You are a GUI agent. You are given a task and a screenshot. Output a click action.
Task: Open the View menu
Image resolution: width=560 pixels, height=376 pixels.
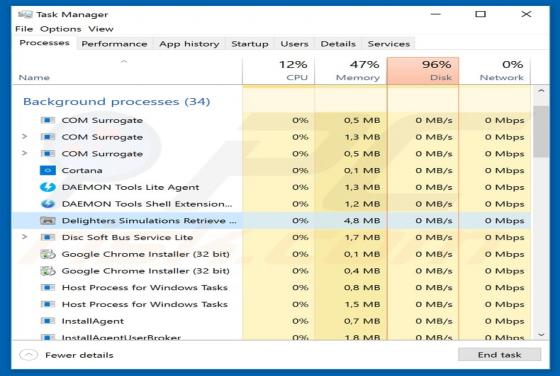click(x=101, y=29)
